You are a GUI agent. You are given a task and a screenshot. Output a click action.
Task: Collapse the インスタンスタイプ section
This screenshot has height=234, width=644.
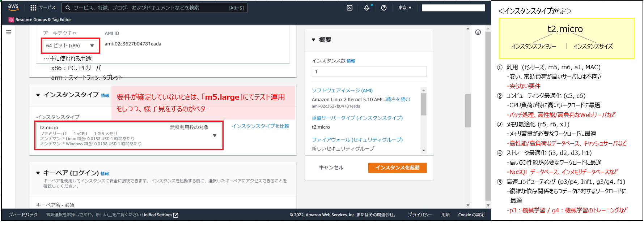point(38,95)
